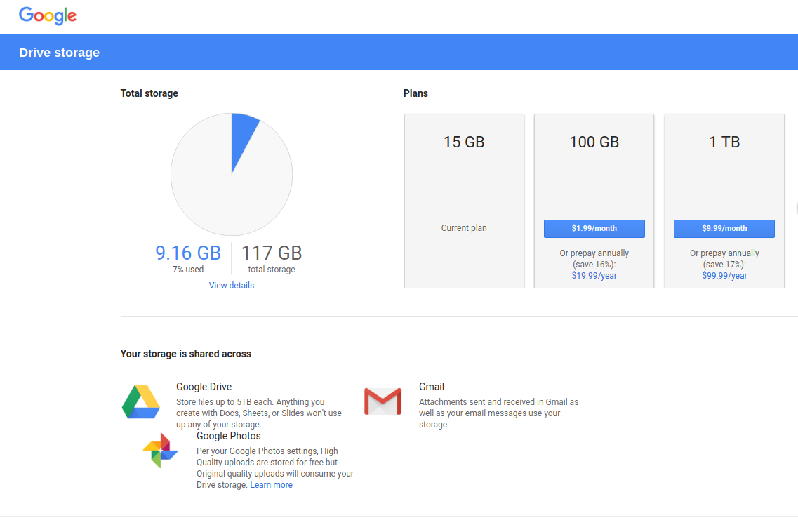Click the 15 GB plan title
The width and height of the screenshot is (798, 532).
click(x=464, y=142)
